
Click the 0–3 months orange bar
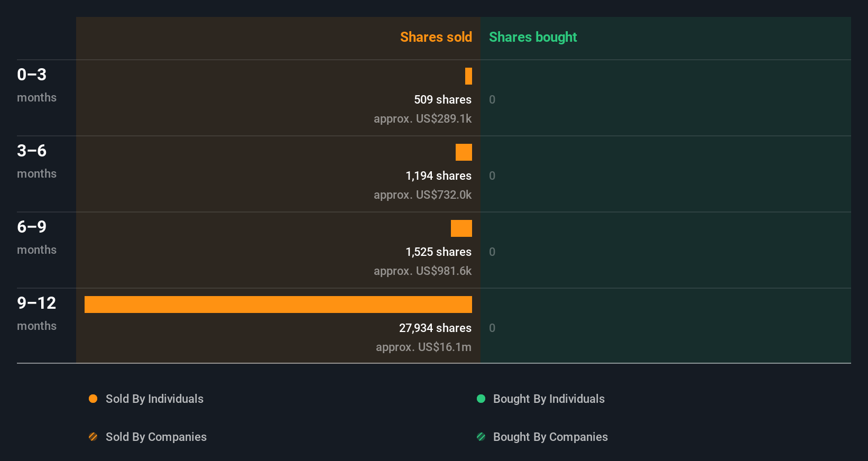(468, 76)
